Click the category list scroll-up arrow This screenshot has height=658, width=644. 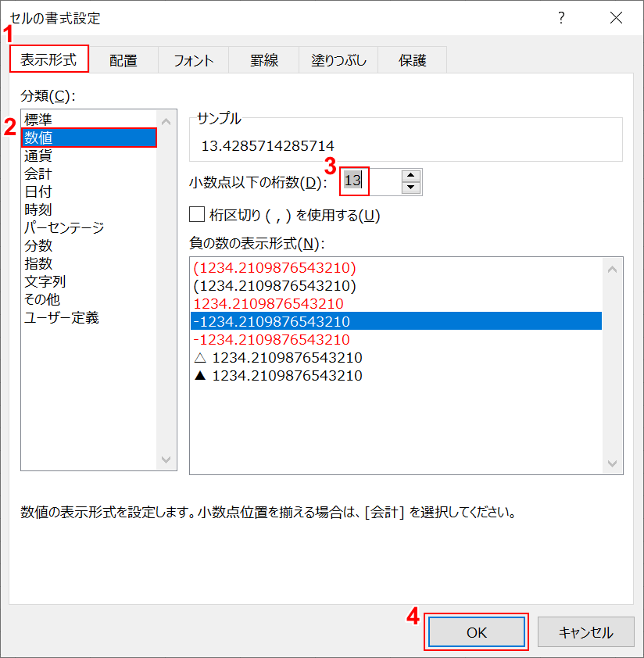(166, 120)
